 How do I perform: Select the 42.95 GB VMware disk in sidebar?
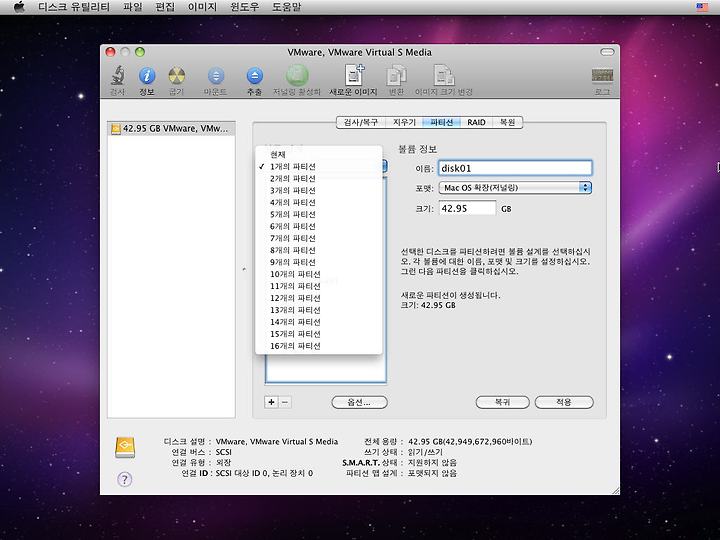point(171,129)
